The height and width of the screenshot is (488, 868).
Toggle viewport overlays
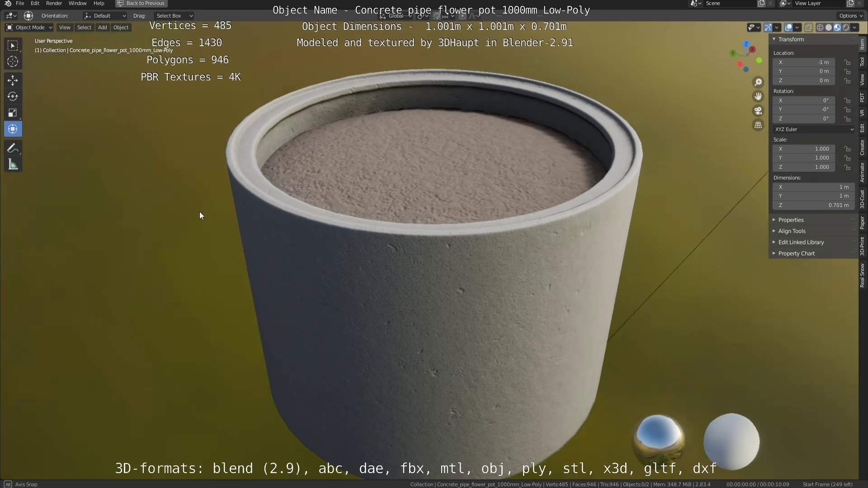[788, 28]
